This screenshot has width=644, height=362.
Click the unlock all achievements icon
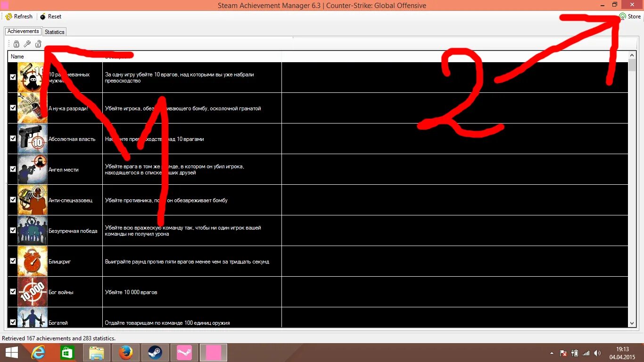point(38,44)
